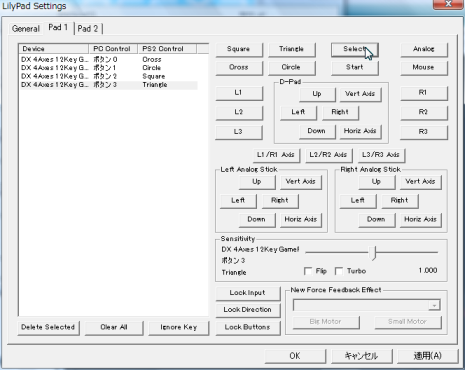
Task: Click D-Pad Right button
Action: pyautogui.click(x=340, y=112)
